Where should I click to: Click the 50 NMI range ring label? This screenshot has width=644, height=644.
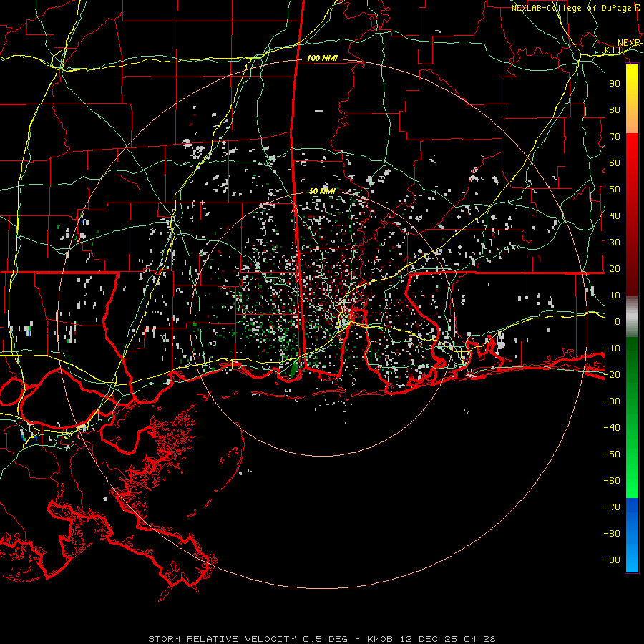(x=323, y=191)
